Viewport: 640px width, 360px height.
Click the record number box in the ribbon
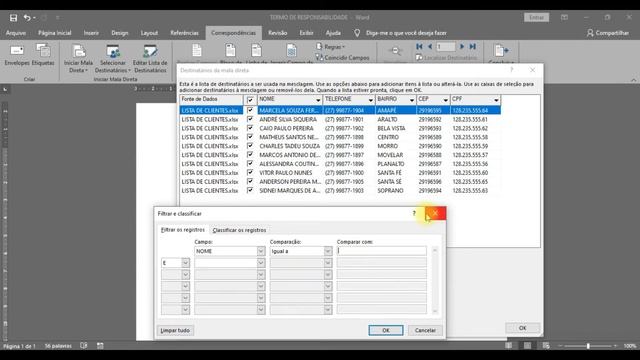click(446, 47)
